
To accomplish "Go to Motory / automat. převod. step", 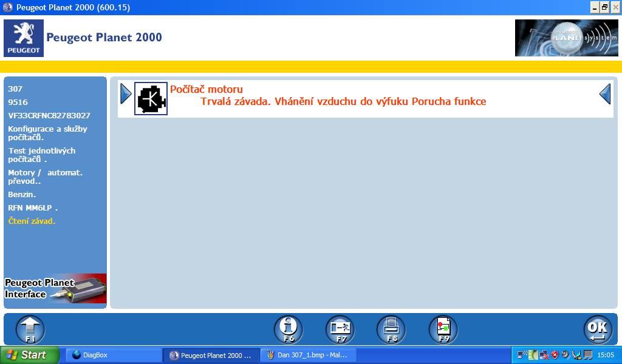I will tap(45, 177).
